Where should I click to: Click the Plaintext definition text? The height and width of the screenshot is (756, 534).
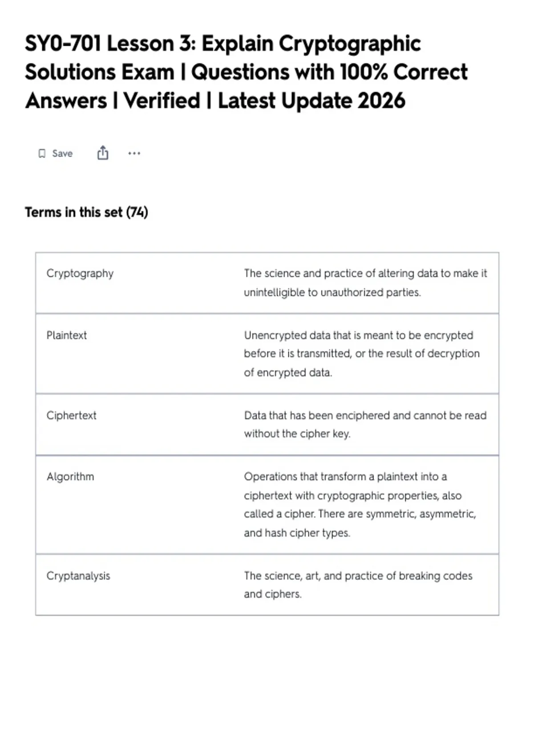coord(362,354)
